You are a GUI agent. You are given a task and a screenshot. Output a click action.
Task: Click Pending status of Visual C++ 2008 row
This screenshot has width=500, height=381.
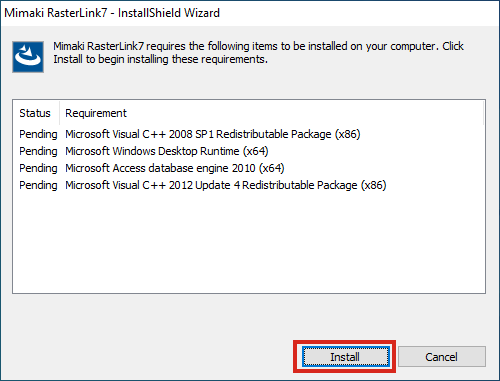[38, 134]
